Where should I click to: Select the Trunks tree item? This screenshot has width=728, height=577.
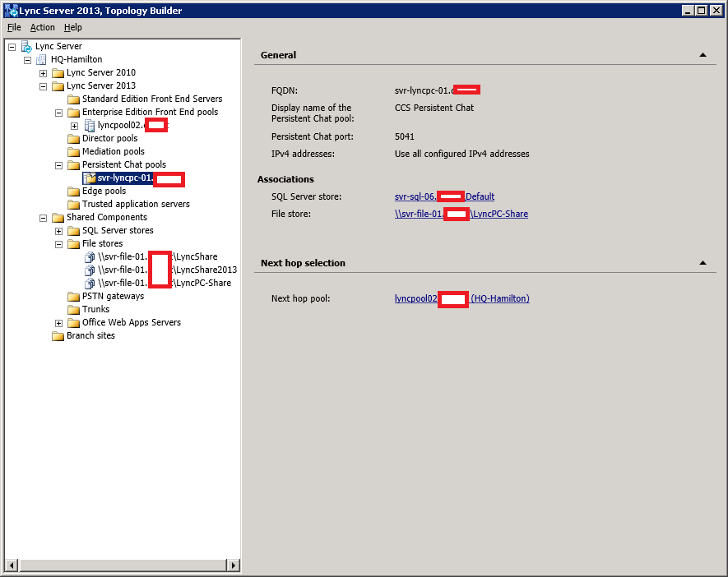point(95,309)
